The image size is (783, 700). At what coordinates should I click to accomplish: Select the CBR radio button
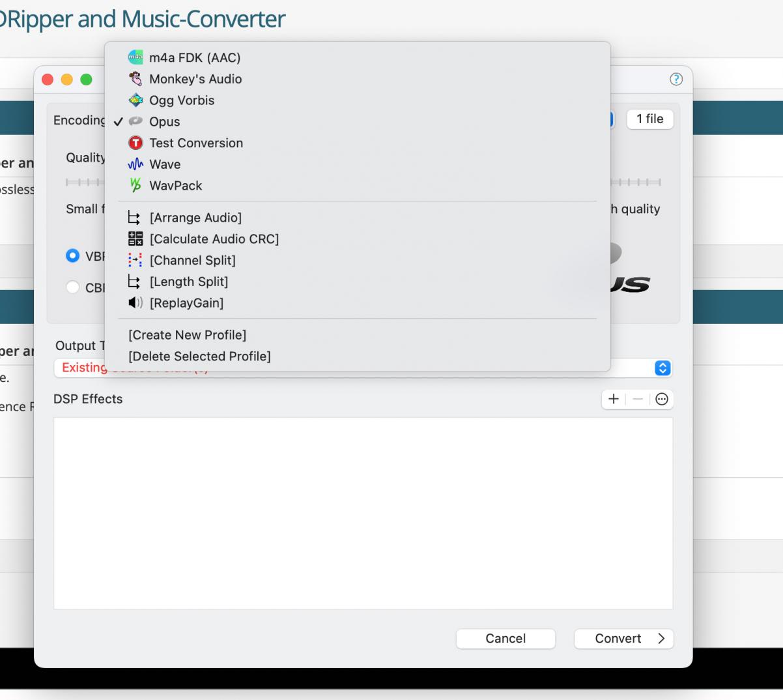(73, 287)
